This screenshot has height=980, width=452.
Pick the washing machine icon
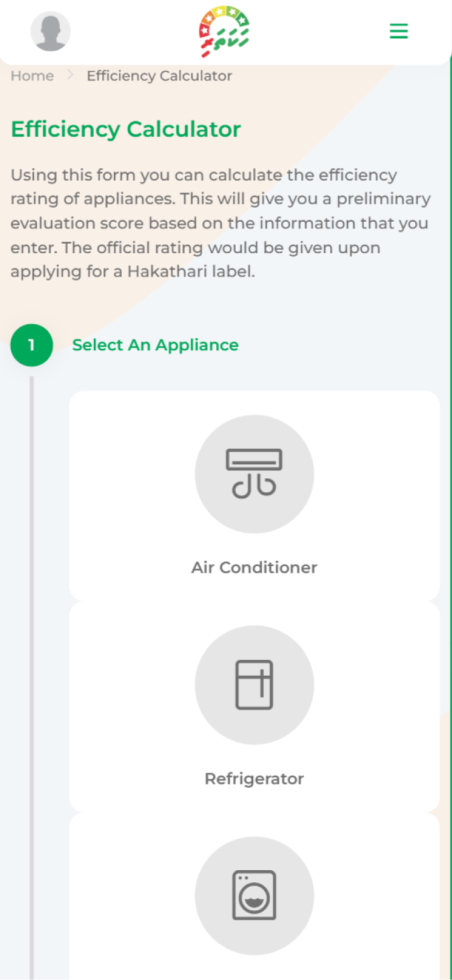(254, 895)
